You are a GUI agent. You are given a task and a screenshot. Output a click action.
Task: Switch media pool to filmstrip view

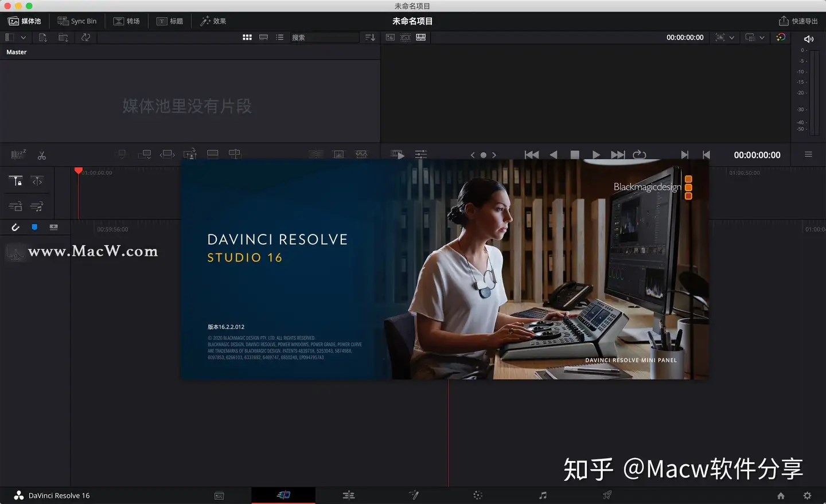click(x=263, y=37)
